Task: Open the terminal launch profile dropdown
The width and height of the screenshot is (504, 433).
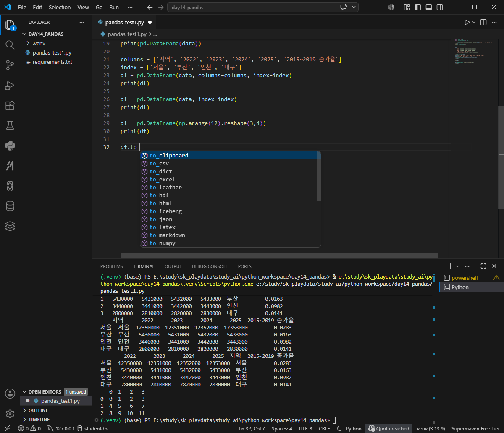Action: [x=457, y=266]
